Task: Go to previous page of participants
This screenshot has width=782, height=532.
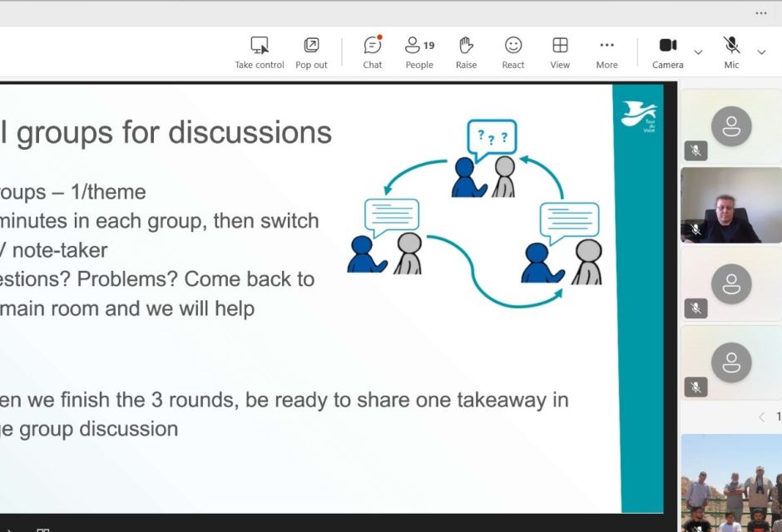Action: (x=761, y=416)
